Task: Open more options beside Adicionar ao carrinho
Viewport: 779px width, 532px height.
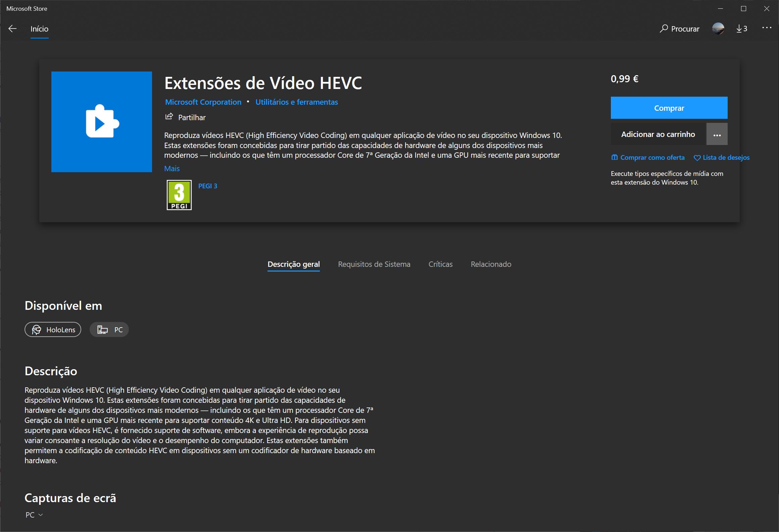Action: point(717,134)
